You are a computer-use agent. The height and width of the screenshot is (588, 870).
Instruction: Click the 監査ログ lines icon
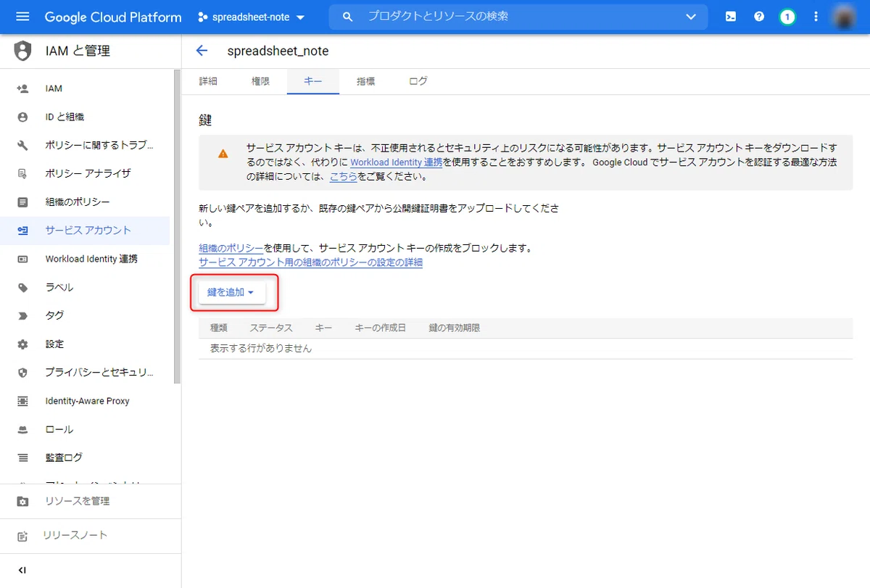pos(22,457)
